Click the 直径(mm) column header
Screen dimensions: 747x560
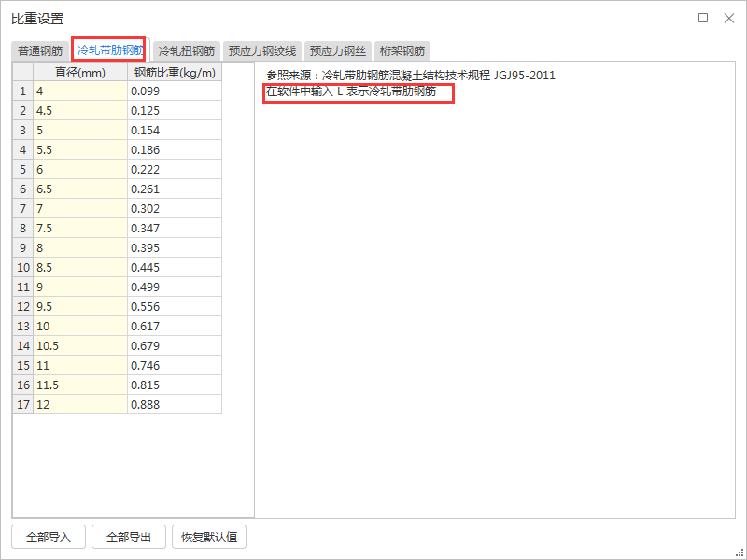(80, 72)
